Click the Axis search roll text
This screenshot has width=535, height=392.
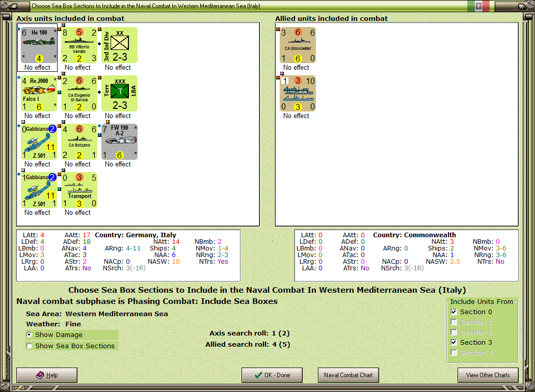[250, 333]
